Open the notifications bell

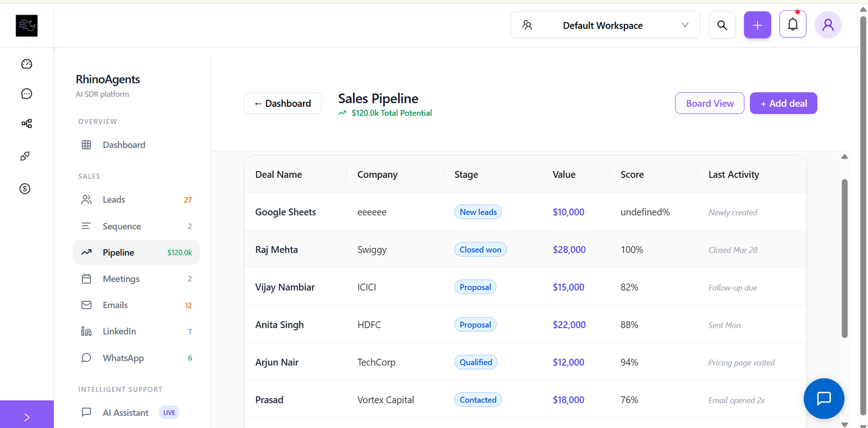click(x=793, y=24)
